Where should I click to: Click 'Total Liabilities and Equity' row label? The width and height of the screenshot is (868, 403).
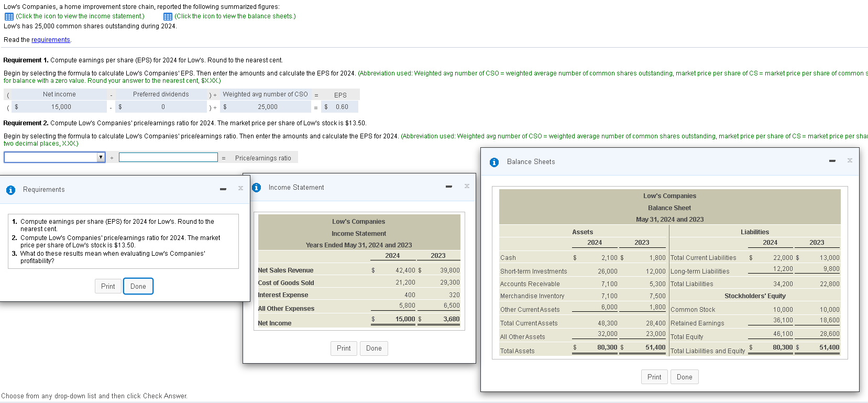tap(708, 351)
